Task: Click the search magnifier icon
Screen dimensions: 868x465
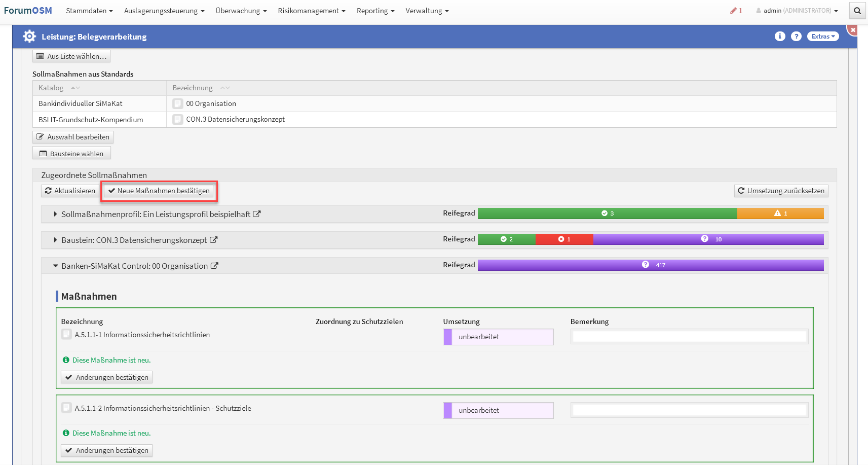Action: pos(857,11)
